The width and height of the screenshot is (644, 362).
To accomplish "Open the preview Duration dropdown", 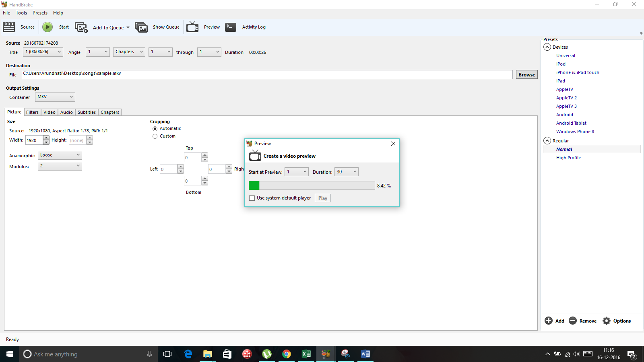I will (x=347, y=172).
